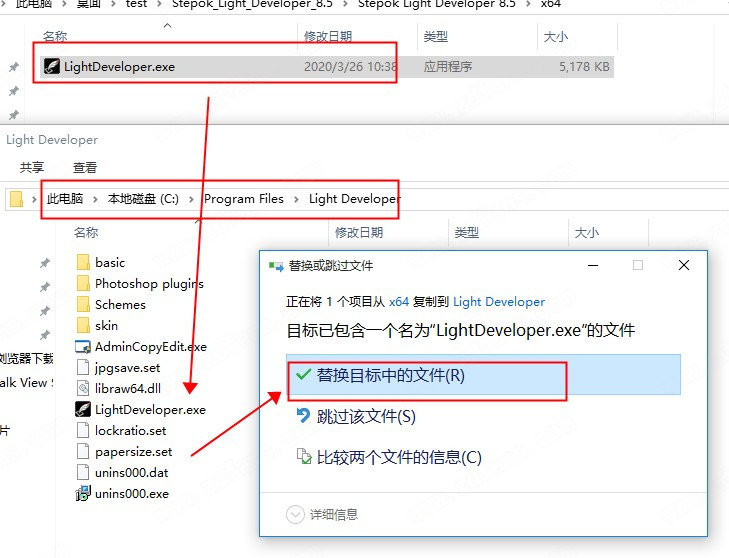The width and height of the screenshot is (729, 558).
Task: Expand chevron before 此电脑 in lower address bar
Action: pyautogui.click(x=34, y=199)
